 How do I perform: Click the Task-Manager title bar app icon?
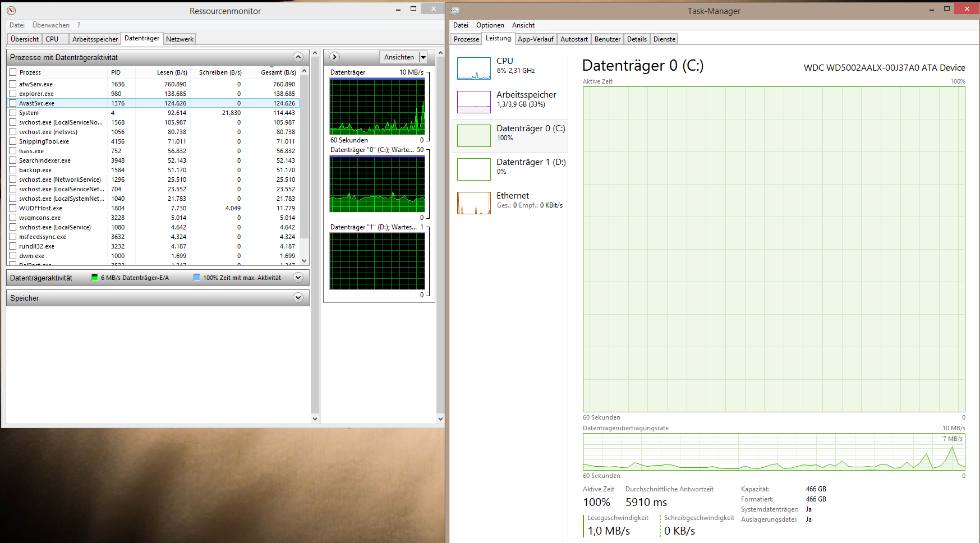point(456,11)
